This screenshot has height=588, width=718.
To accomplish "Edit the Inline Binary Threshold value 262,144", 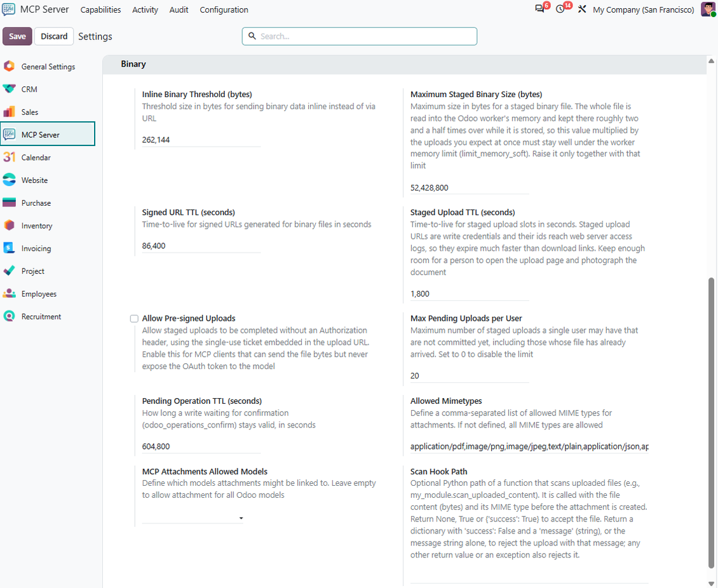I will coord(201,140).
